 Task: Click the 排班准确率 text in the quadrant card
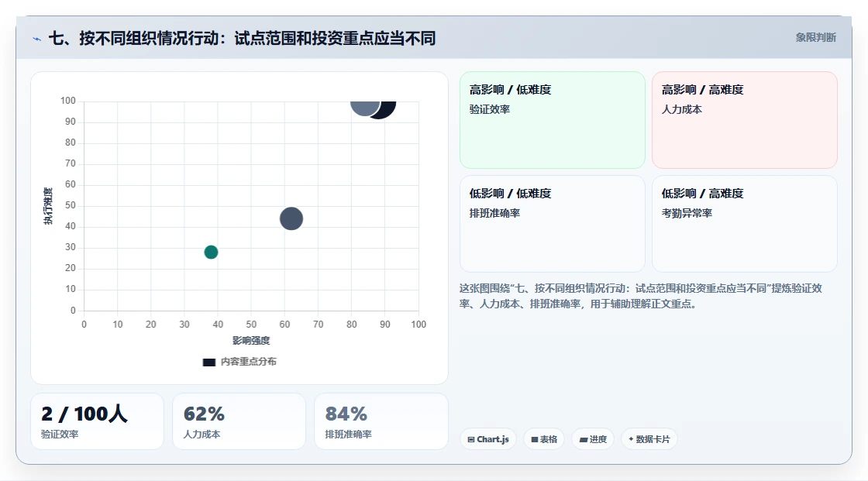coord(494,213)
